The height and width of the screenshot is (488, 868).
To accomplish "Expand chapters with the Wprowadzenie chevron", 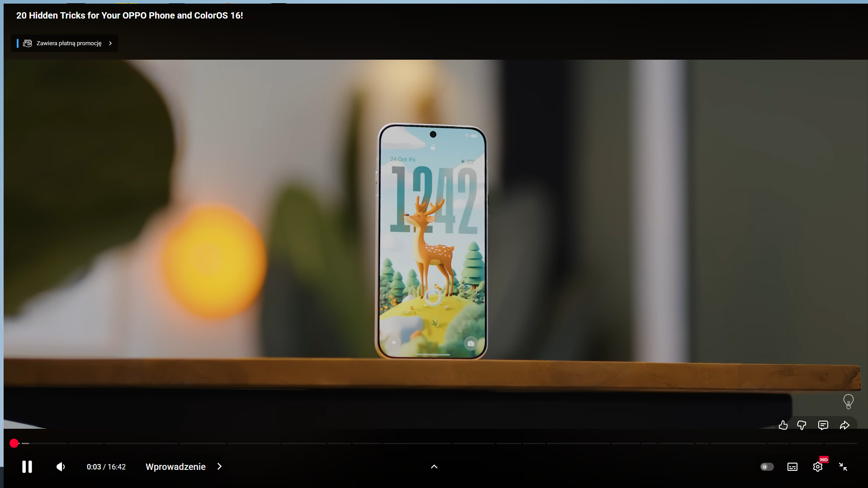I will click(x=219, y=467).
